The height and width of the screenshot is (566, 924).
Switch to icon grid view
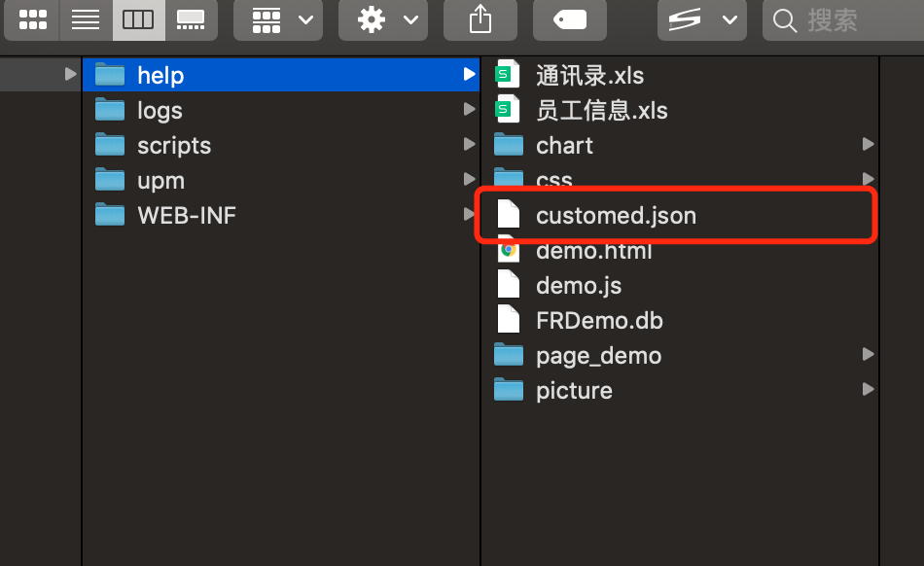33,19
